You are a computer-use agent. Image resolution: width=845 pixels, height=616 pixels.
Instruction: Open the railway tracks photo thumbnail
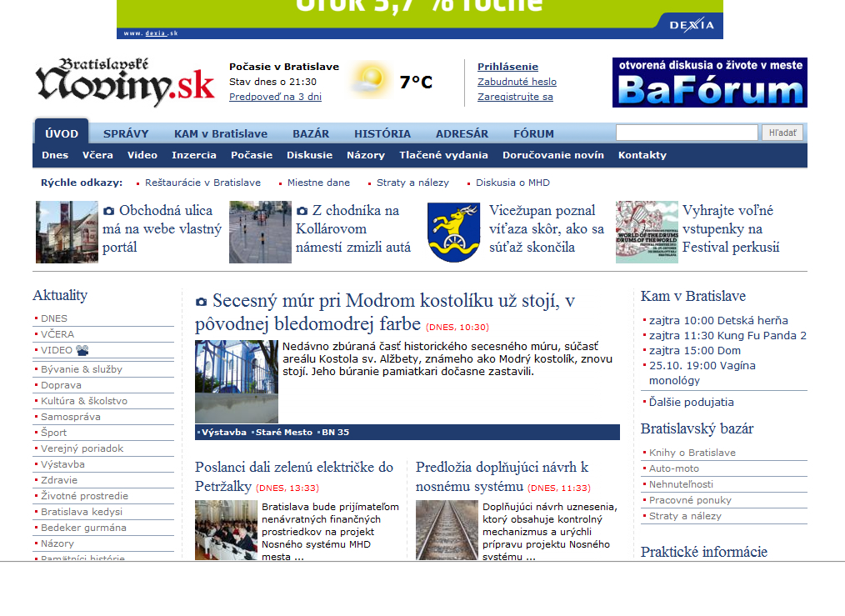pos(447,530)
